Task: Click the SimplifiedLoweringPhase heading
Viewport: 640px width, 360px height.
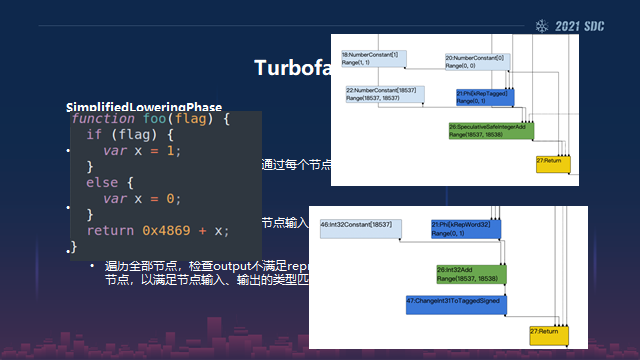Action: tap(144, 107)
